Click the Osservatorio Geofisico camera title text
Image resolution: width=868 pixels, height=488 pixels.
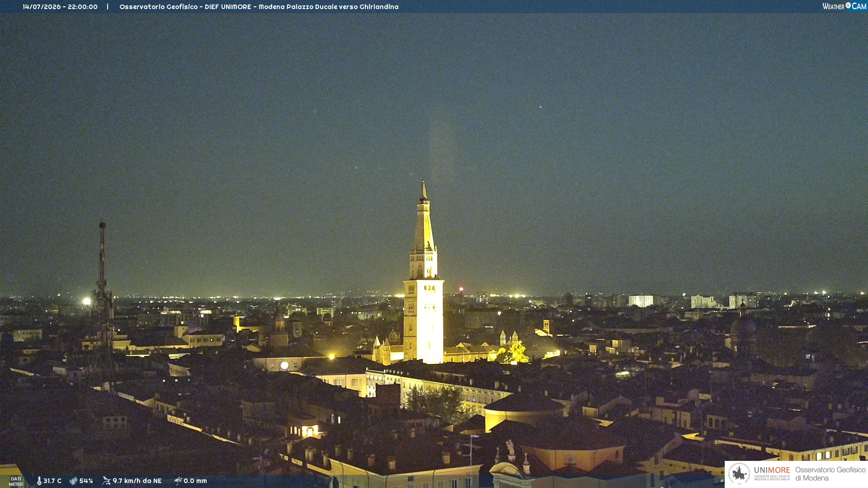[259, 7]
